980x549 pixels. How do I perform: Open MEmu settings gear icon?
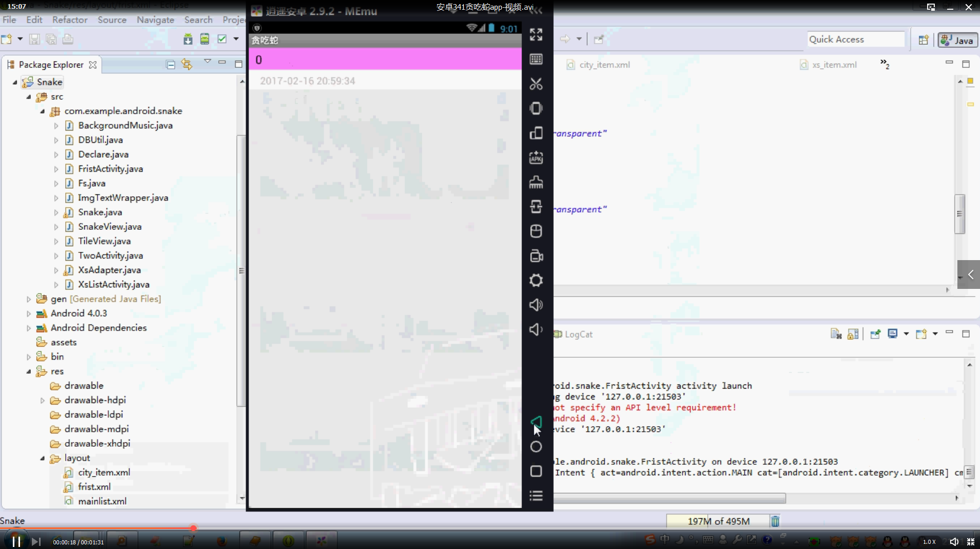tap(536, 280)
